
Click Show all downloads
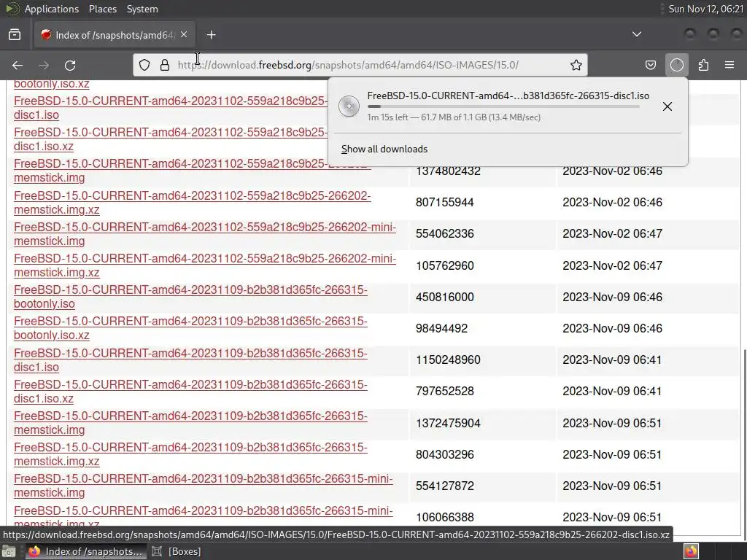(x=384, y=149)
